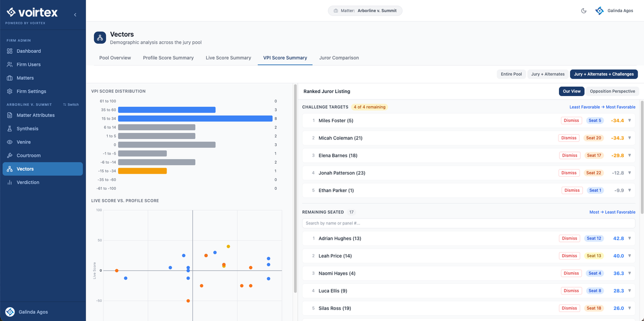Click the 15 to 34 distribution bar
This screenshot has width=644, height=321.
coord(195,119)
